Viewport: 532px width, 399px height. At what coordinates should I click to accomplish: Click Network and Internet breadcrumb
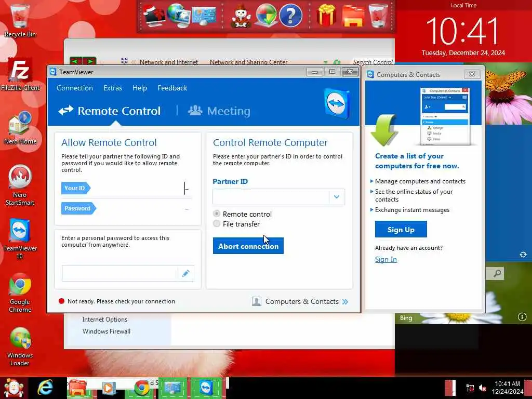pyautogui.click(x=169, y=62)
